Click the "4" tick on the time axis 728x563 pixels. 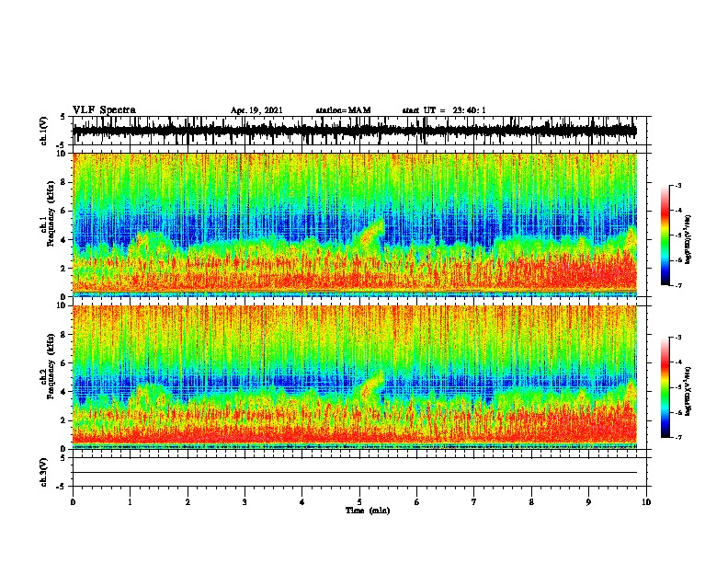tap(302, 502)
